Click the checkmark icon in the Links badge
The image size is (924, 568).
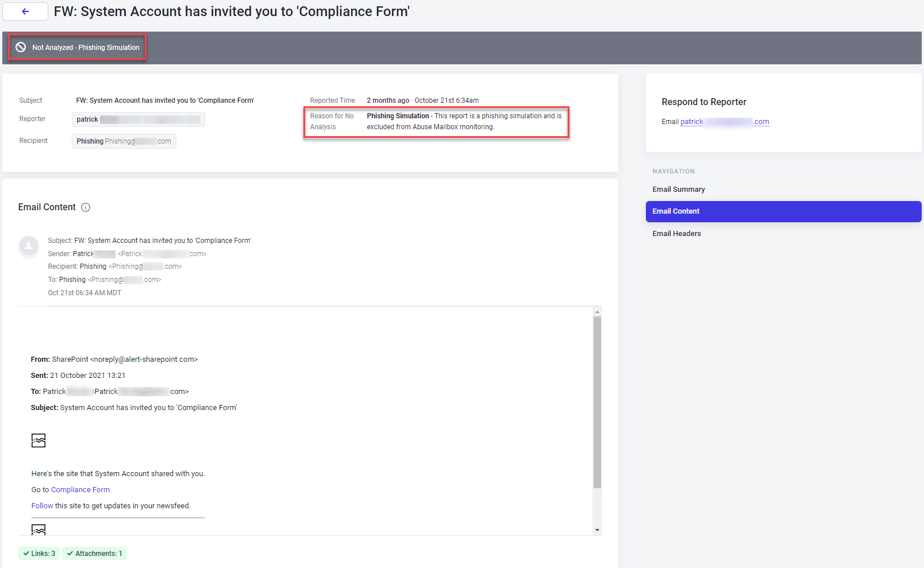26,554
